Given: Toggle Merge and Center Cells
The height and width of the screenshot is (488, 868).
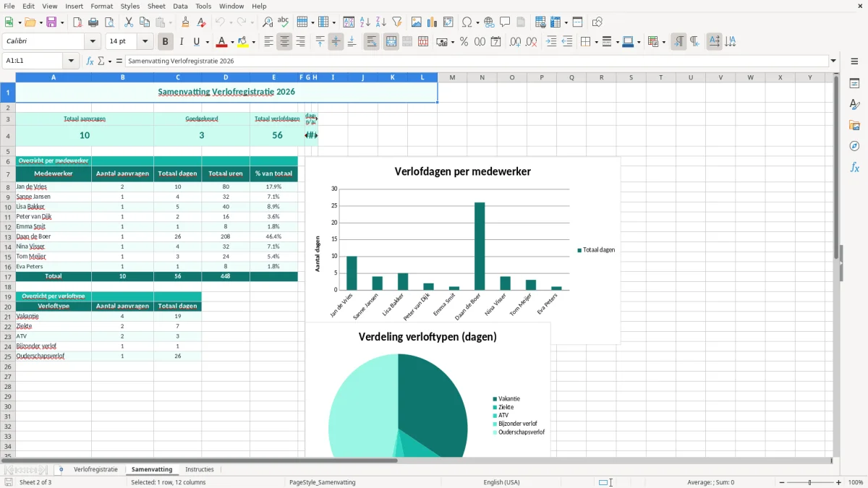Looking at the screenshot, I should pos(391,42).
